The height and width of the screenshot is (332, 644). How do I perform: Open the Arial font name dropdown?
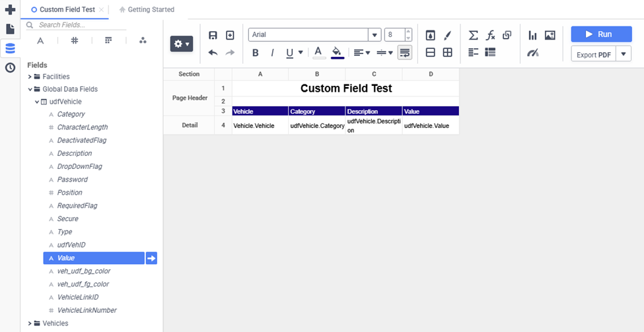tap(375, 35)
